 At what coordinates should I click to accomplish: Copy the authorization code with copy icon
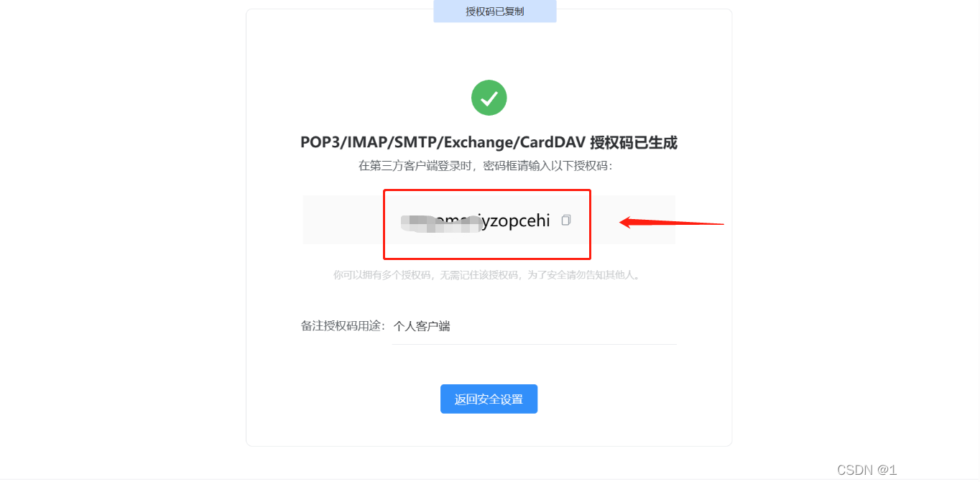(x=566, y=220)
